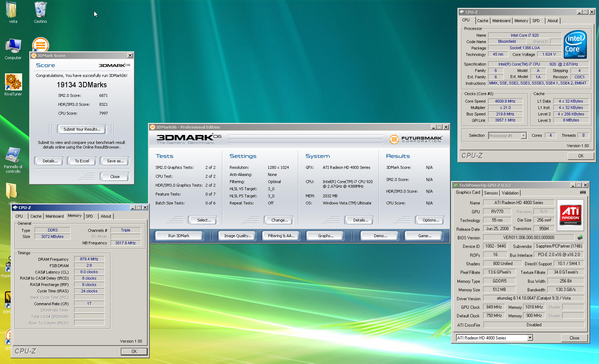The height and width of the screenshot is (364, 599).
Task: Click the Intel Core i7 920 name field
Action: tap(524, 35)
